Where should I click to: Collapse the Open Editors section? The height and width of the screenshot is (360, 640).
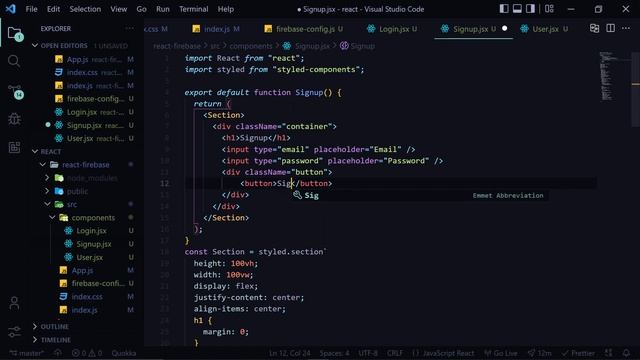coord(35,46)
